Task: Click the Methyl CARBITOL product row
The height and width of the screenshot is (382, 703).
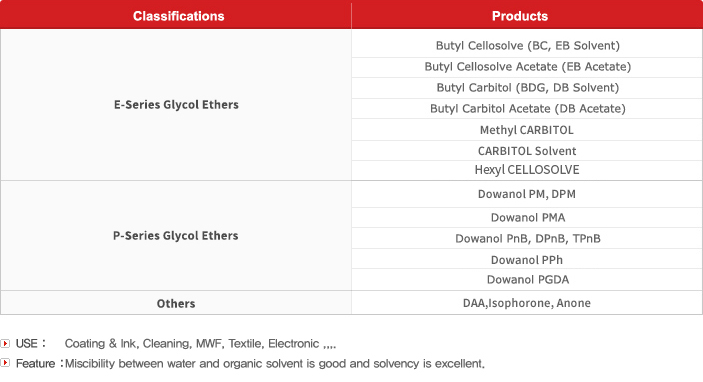Action: click(527, 130)
